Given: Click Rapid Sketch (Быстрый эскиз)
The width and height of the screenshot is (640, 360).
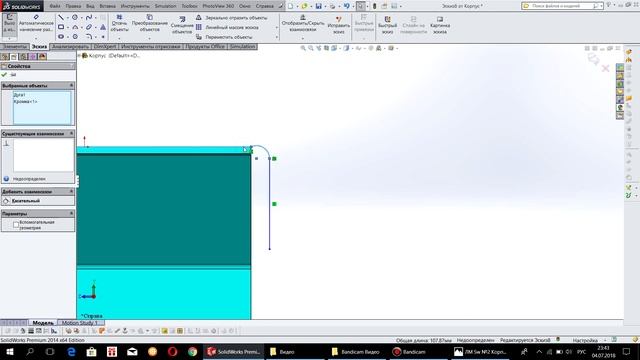Looking at the screenshot, I should (x=387, y=25).
